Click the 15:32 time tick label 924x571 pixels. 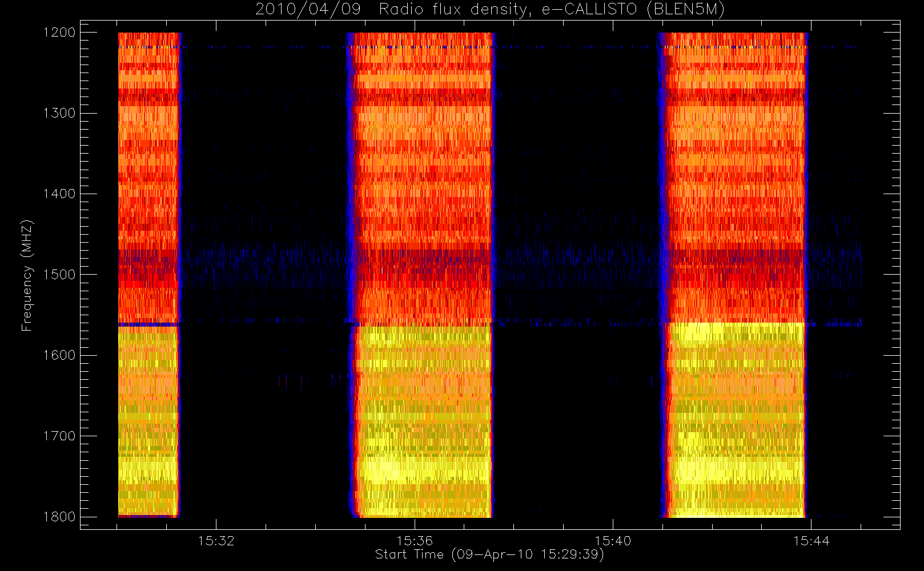pyautogui.click(x=216, y=541)
